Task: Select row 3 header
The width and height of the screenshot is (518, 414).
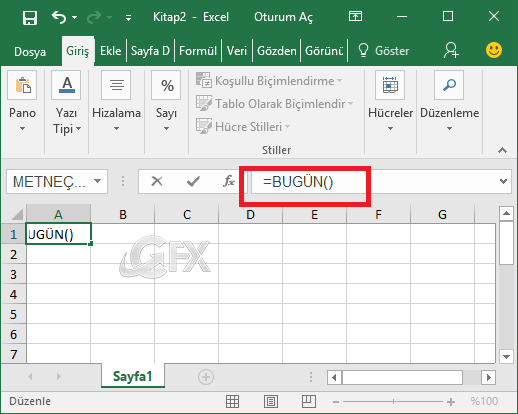Action: tap(13, 274)
